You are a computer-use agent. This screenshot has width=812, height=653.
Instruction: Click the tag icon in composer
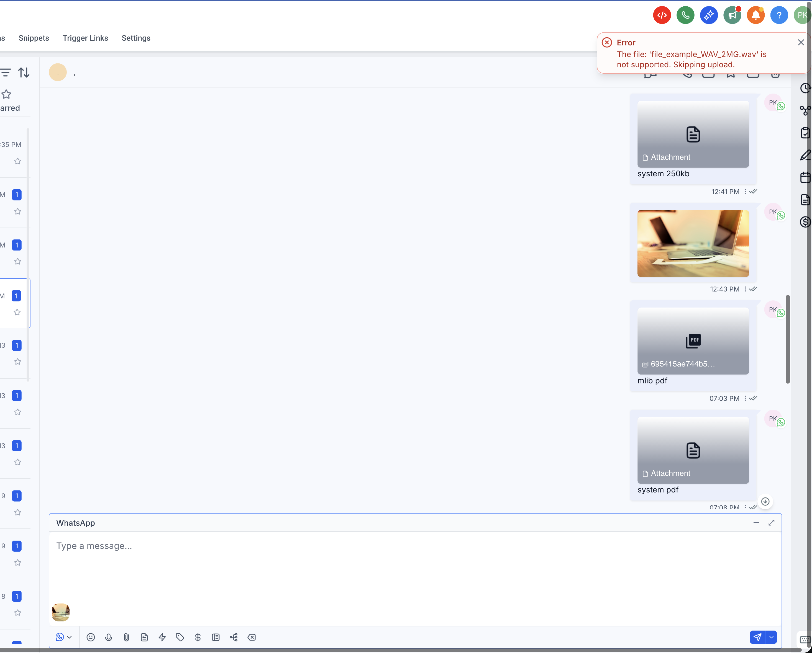coord(180,637)
